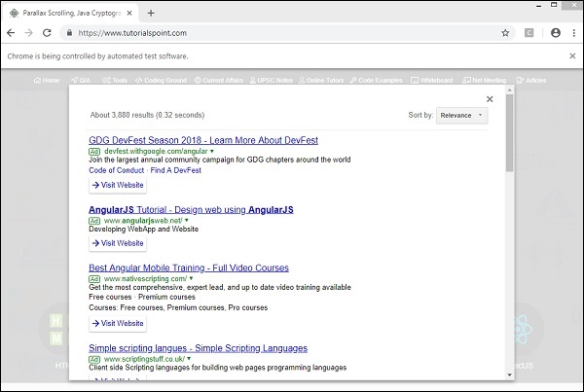
Task: Open Chrome three-dot menu
Action: coord(574,33)
